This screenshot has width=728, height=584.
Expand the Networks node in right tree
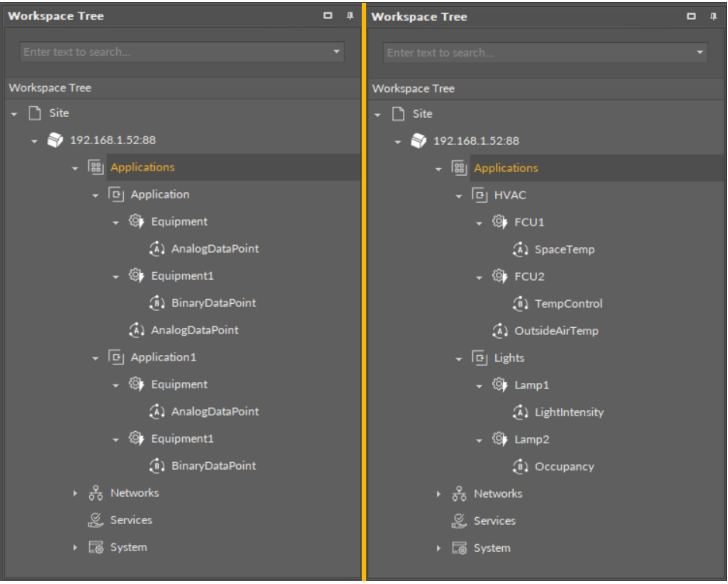439,494
